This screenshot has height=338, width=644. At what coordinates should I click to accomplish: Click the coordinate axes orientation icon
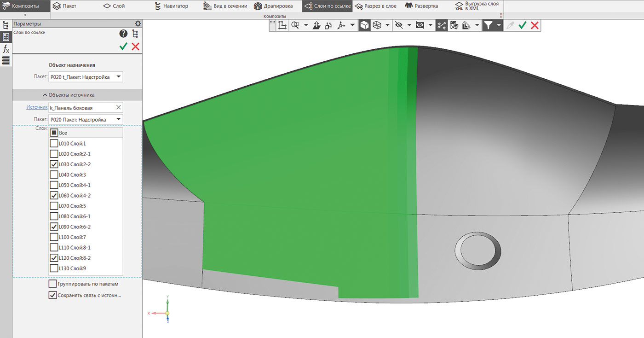click(x=341, y=26)
